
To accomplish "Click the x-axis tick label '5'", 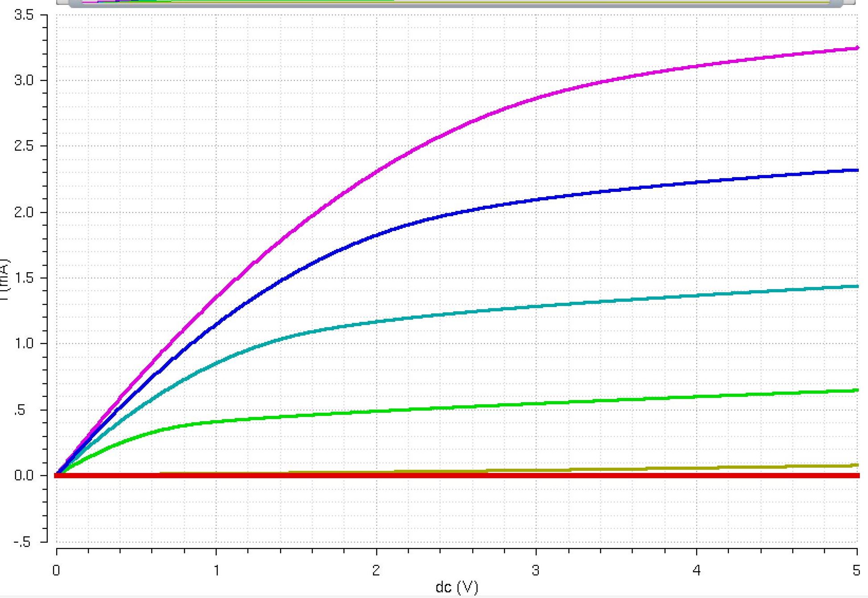I will pos(856,570).
